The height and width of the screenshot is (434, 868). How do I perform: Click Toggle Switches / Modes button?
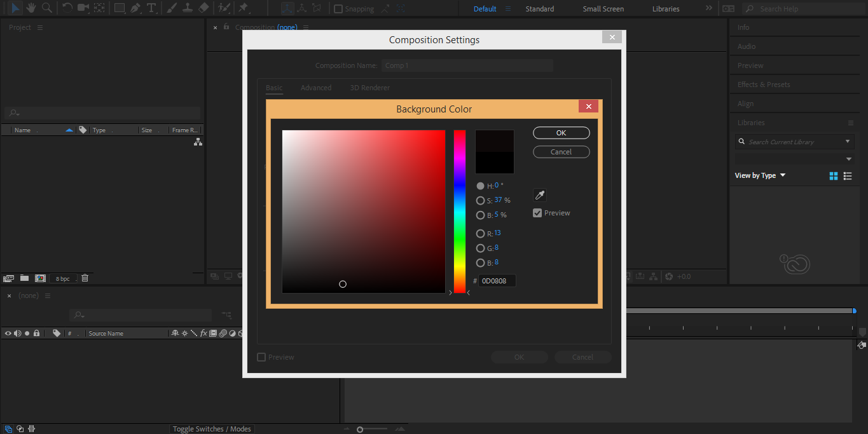point(212,429)
